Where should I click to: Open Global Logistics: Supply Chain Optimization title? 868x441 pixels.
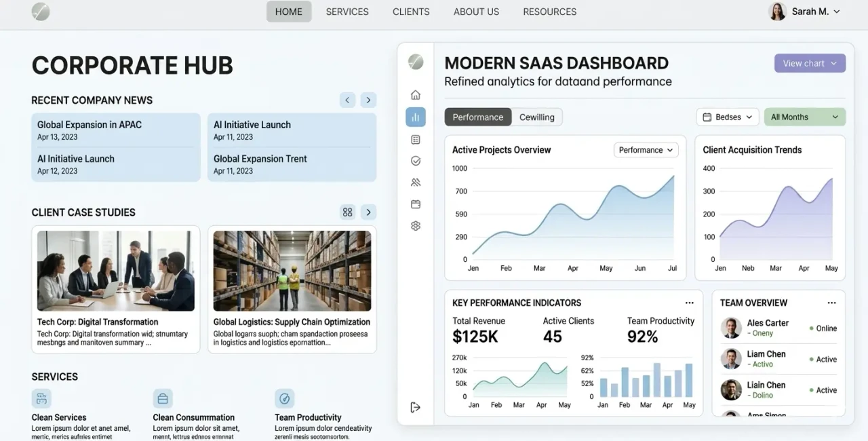(292, 322)
